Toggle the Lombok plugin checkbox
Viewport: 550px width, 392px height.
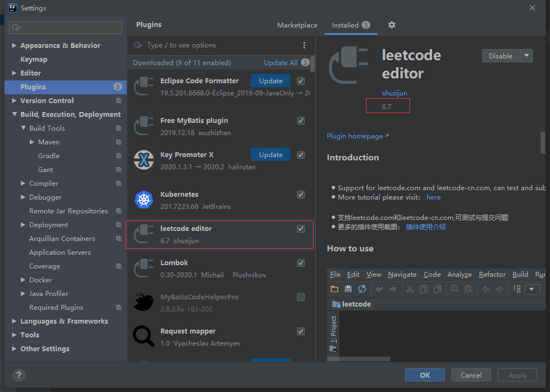point(301,263)
